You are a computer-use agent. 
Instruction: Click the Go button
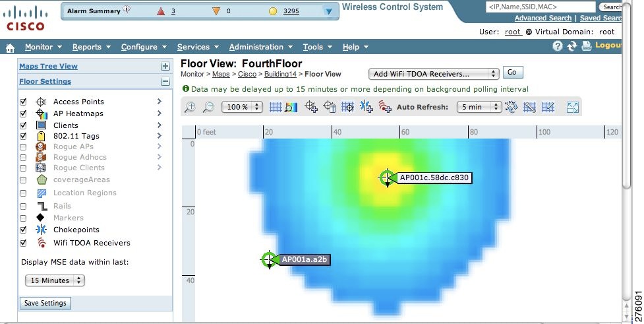[513, 73]
